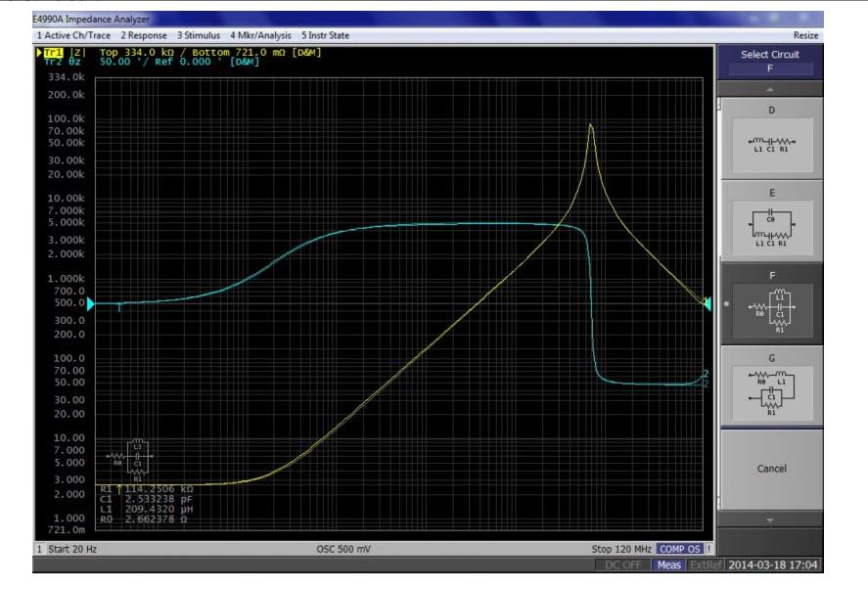The height and width of the screenshot is (589, 868).
Task: Click the E4990A Impedance Analyzer title bar
Action: tap(428, 19)
